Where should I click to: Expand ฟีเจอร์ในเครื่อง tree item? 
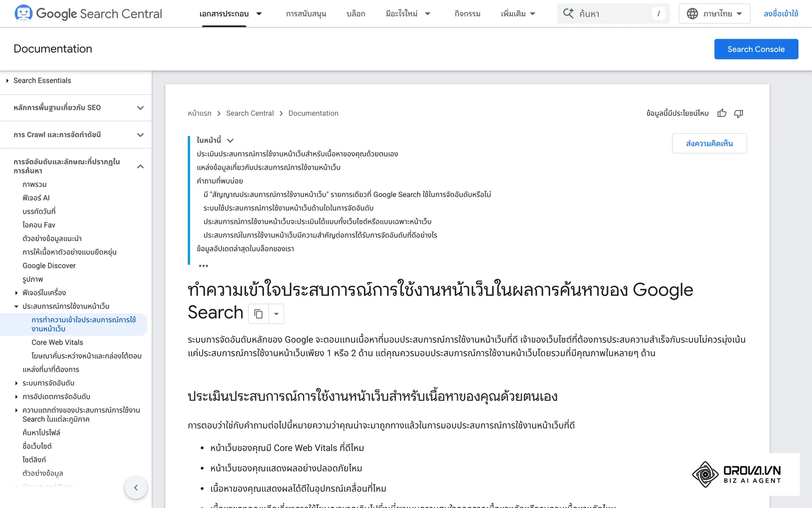[x=16, y=293]
